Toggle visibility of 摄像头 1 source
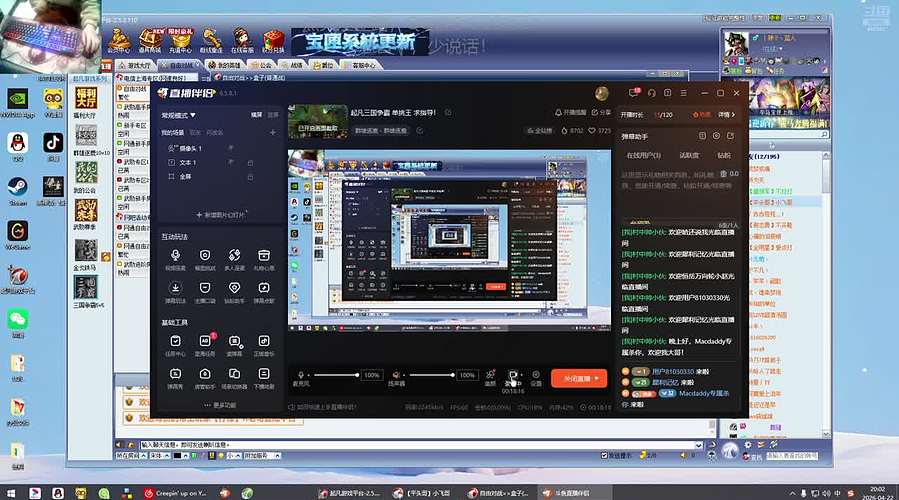This screenshot has height=500, width=899. coord(231,148)
